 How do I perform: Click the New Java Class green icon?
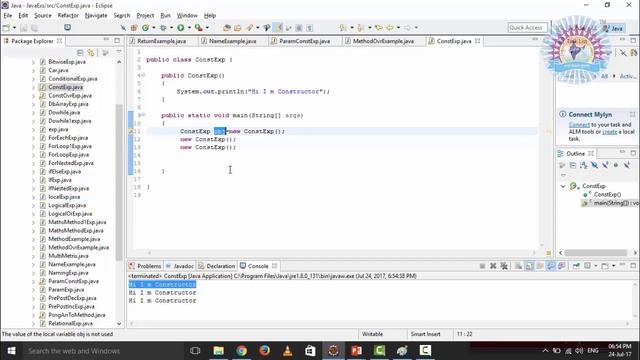coord(146,28)
